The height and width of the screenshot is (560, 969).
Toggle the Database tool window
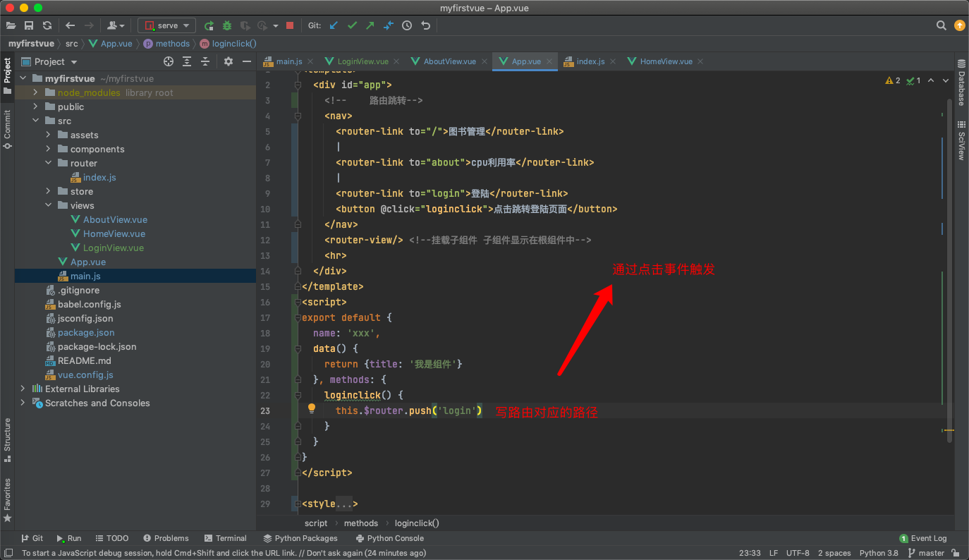coord(961,83)
